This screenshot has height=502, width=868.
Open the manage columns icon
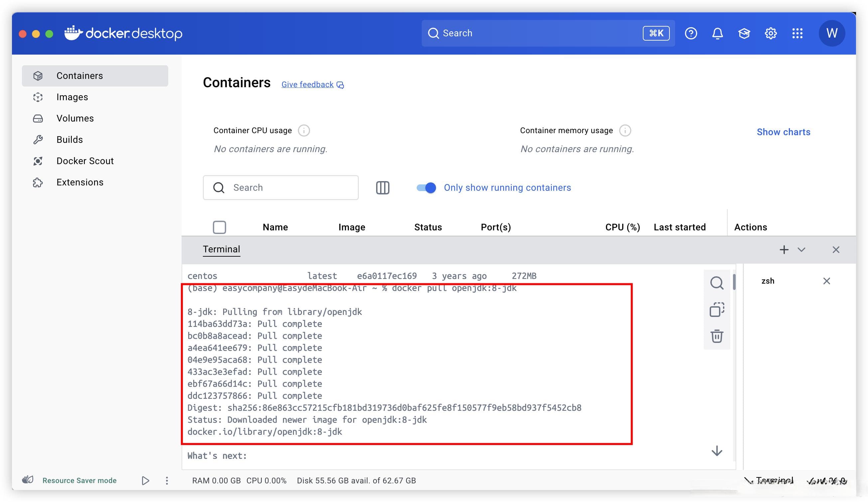coord(382,187)
